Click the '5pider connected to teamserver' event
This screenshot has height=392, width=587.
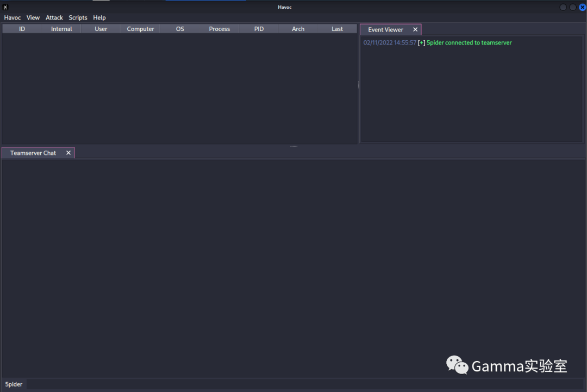click(469, 43)
